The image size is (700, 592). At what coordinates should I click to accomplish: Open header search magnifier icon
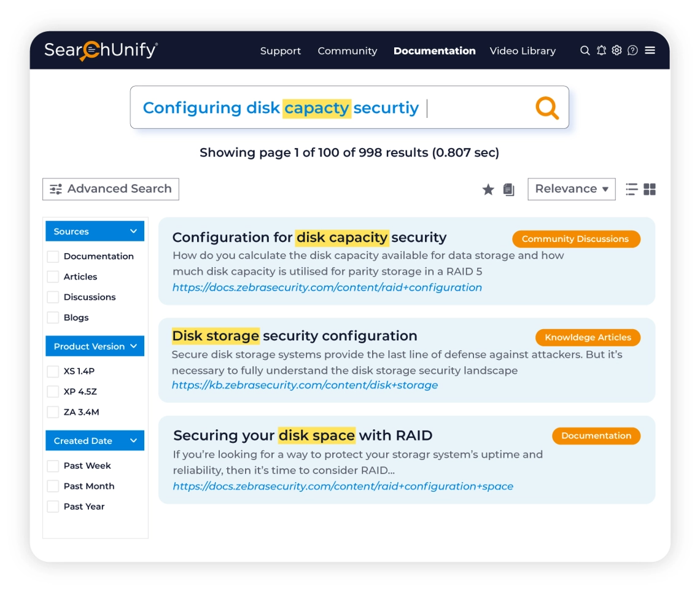click(x=585, y=50)
